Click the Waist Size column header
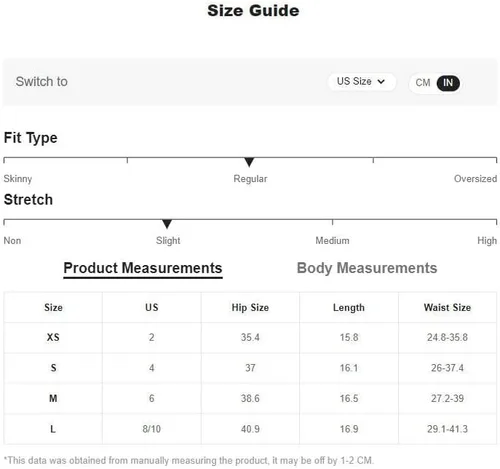500x469 pixels. click(447, 307)
